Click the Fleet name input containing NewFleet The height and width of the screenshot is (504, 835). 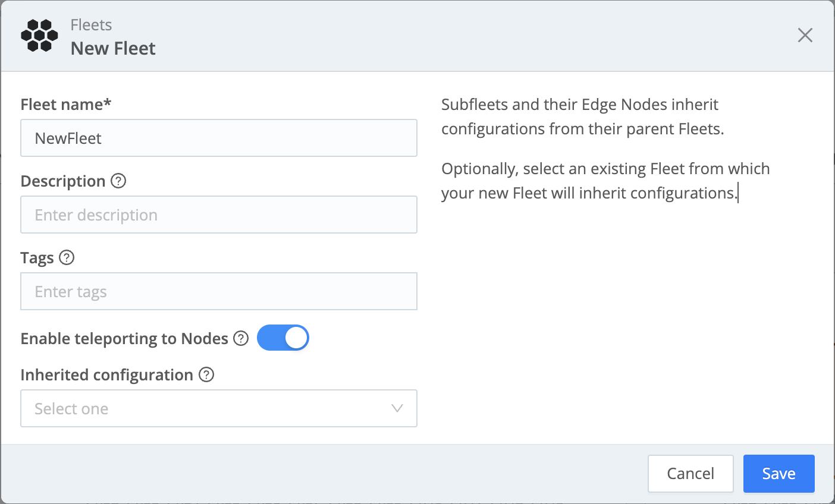pos(219,138)
